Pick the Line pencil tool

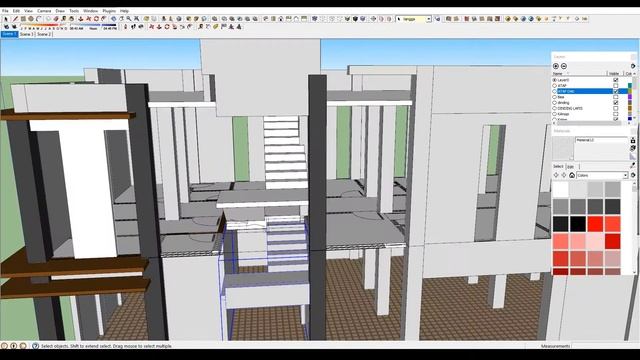pyautogui.click(x=15, y=19)
